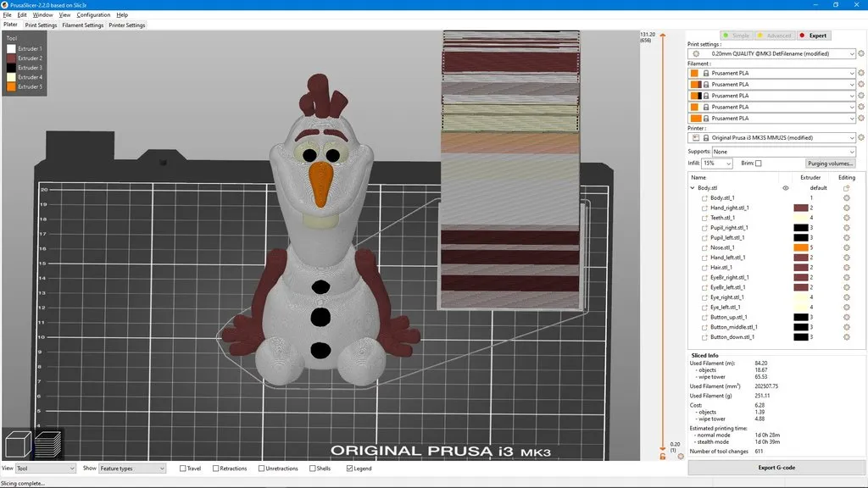Open the fourth Prusament PLA filament dropdown
Viewport: 868px width, 488px height.
click(x=771, y=107)
